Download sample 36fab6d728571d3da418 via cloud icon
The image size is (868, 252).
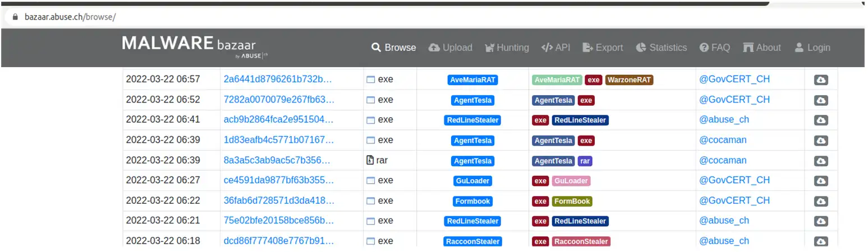click(x=821, y=201)
